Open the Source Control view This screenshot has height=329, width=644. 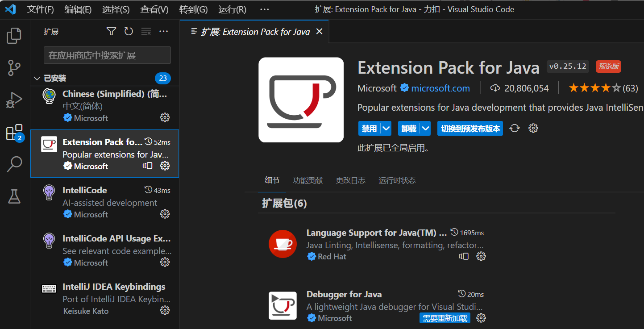coord(14,68)
